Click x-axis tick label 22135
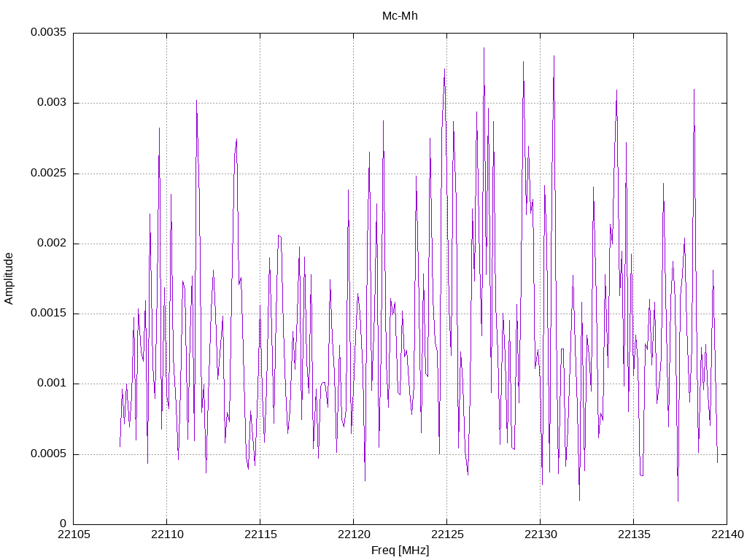 tap(634, 534)
